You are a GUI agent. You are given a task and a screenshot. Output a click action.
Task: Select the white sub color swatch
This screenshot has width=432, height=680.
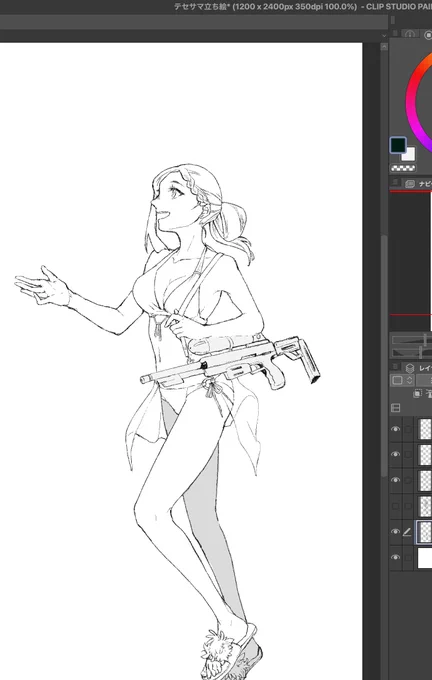(409, 154)
